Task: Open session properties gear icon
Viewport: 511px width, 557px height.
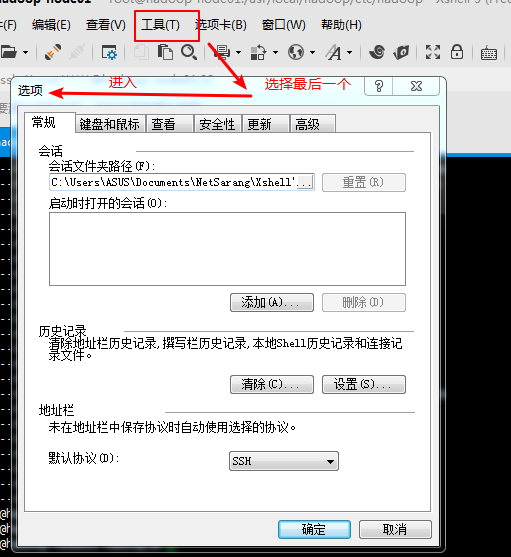Action: tap(109, 53)
